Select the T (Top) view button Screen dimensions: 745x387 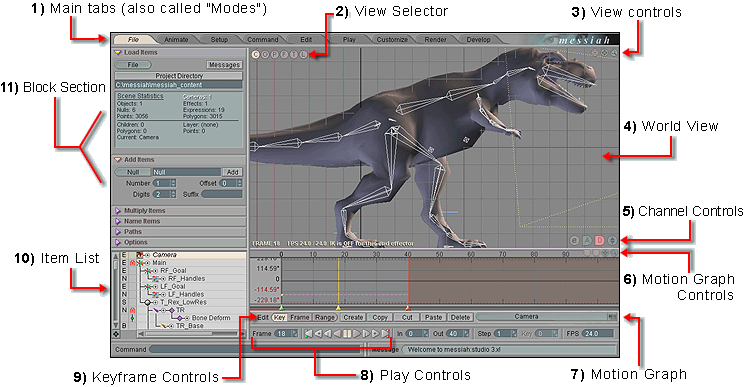tap(294, 55)
